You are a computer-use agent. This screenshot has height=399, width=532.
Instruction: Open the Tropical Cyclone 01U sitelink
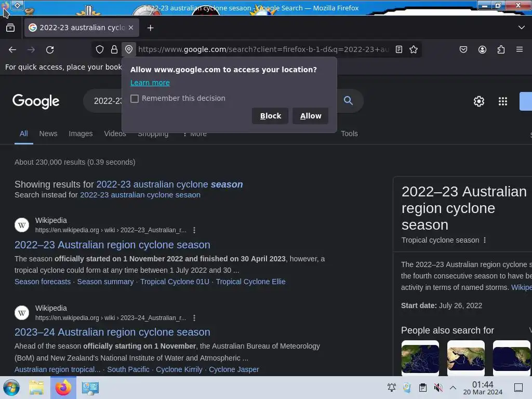tap(175, 282)
